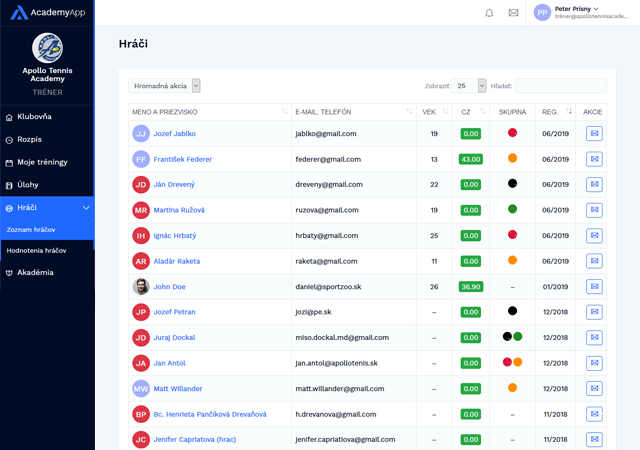Open František Federer player profile link
Screen dimensions: 640x450
(x=182, y=159)
